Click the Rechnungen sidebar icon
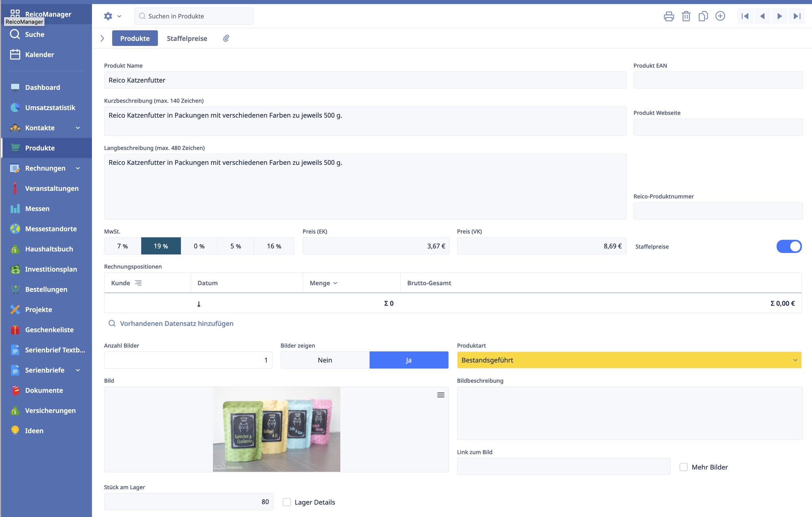This screenshot has height=517, width=812. (x=15, y=168)
